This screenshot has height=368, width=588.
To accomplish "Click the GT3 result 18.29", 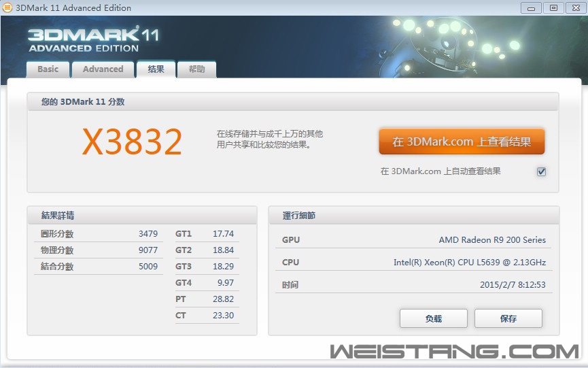I will coord(223,267).
